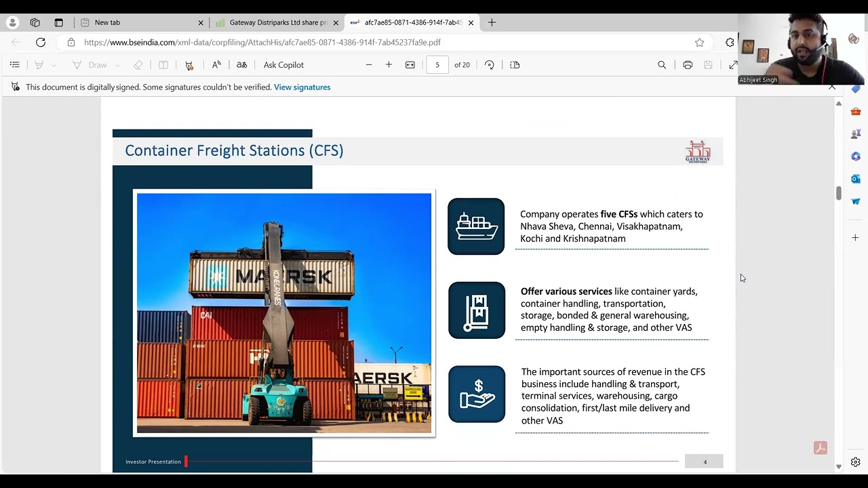The width and height of the screenshot is (868, 488).
Task: Toggle the PDF table of contents
Action: (x=14, y=65)
